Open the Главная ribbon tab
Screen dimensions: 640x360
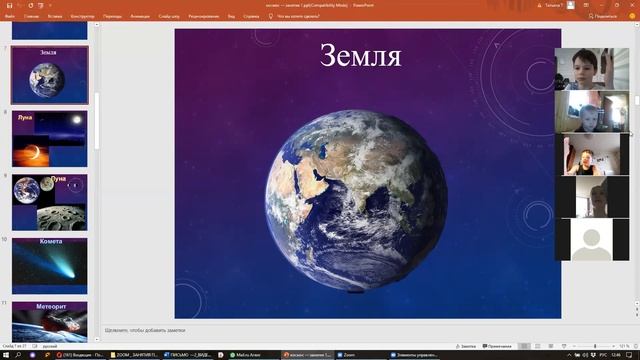coord(31,16)
